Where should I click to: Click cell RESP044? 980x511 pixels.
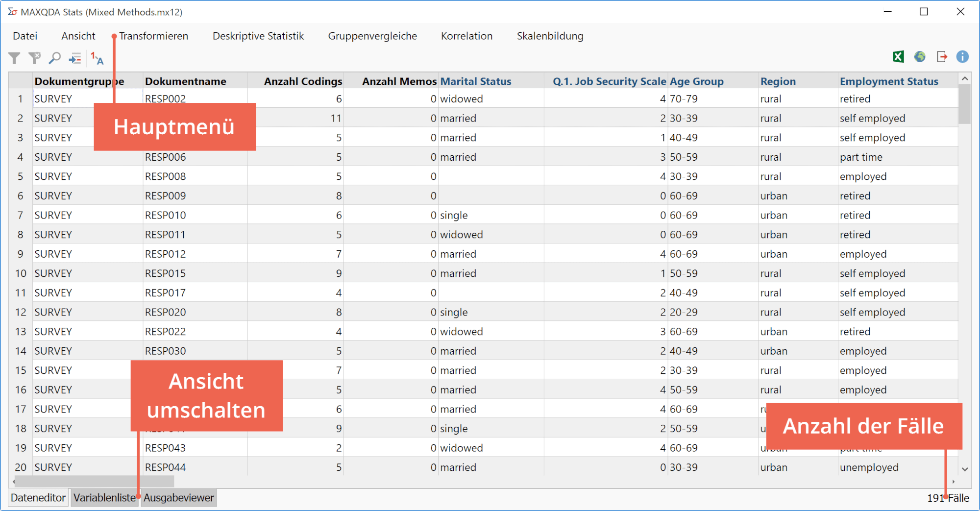coord(195,467)
